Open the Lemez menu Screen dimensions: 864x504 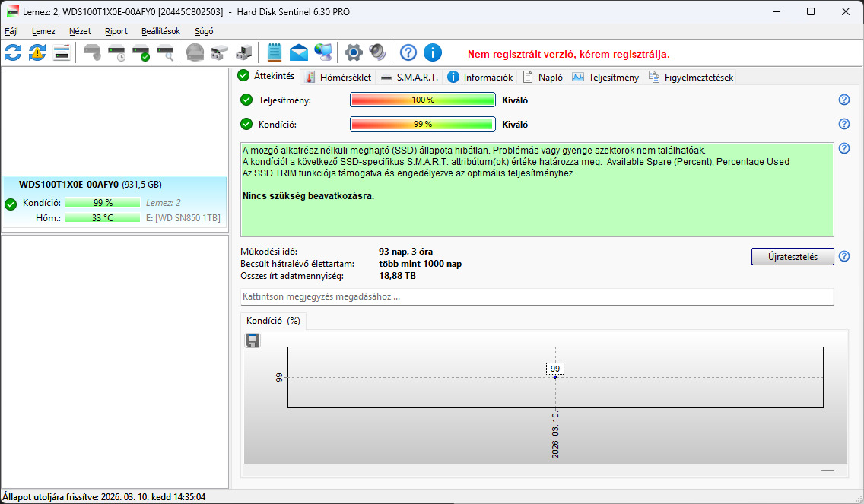pyautogui.click(x=43, y=31)
